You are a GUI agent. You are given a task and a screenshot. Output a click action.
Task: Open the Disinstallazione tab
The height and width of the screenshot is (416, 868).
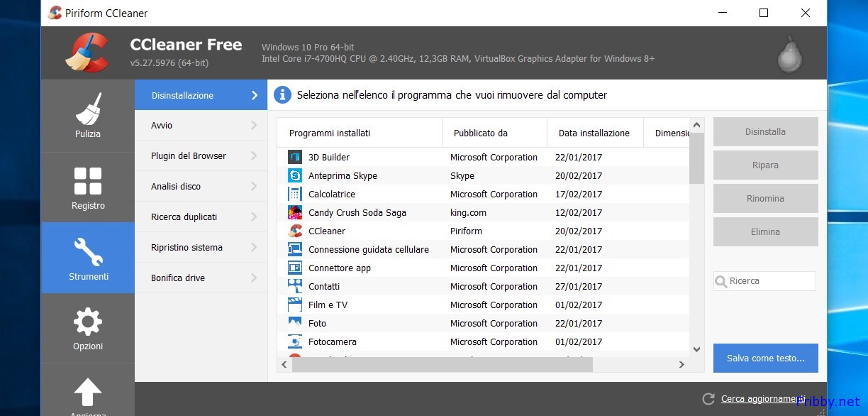point(201,95)
